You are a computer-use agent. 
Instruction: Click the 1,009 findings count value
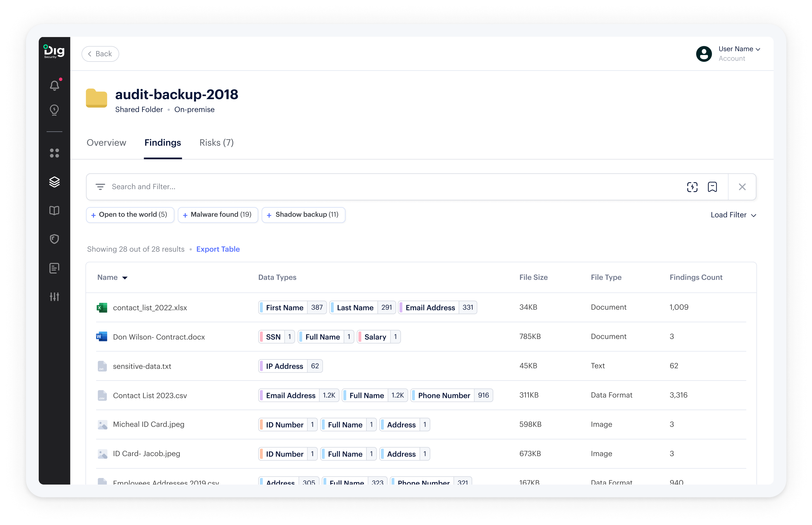tap(679, 307)
